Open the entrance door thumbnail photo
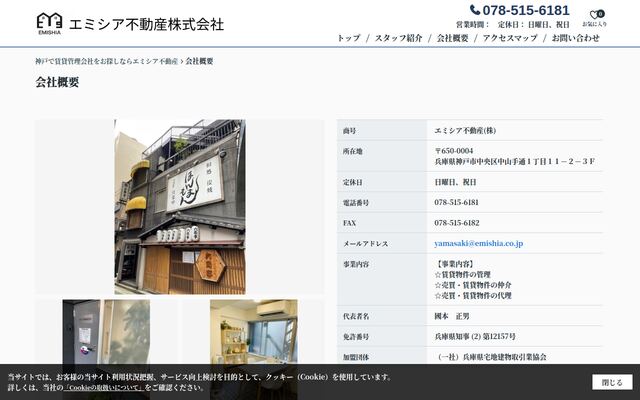640x400 pixels. [106, 333]
